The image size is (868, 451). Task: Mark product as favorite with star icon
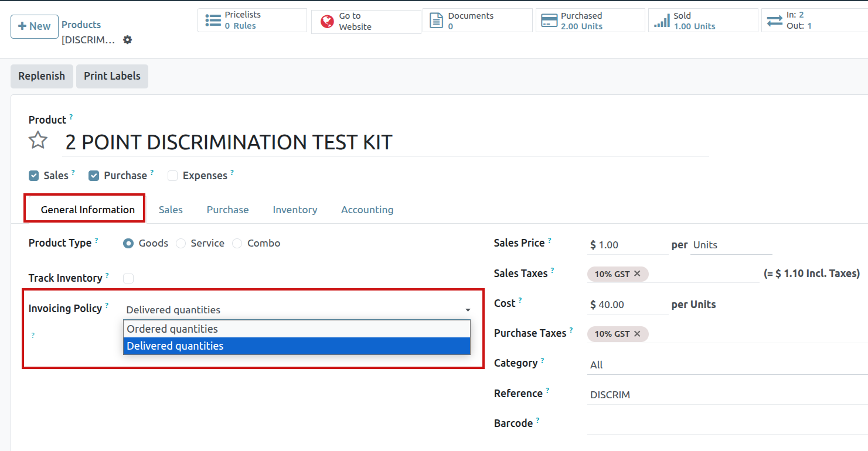pos(38,141)
